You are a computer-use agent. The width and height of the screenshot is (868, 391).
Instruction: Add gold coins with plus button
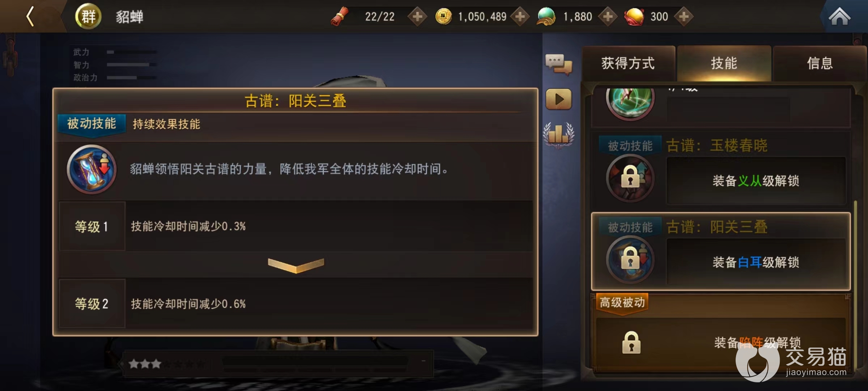tap(520, 17)
